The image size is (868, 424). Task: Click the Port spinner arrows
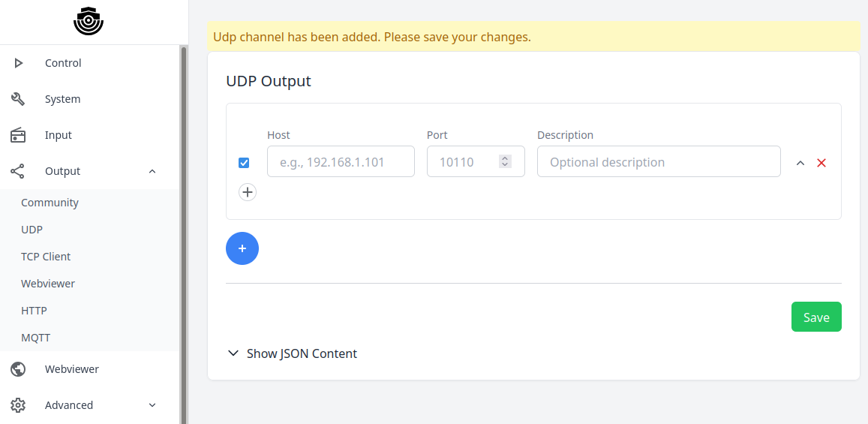505,161
